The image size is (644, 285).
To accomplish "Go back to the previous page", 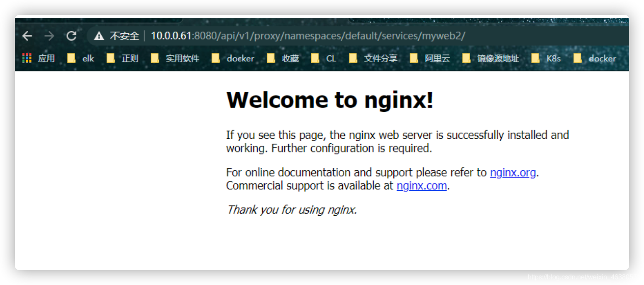I will tap(27, 36).
